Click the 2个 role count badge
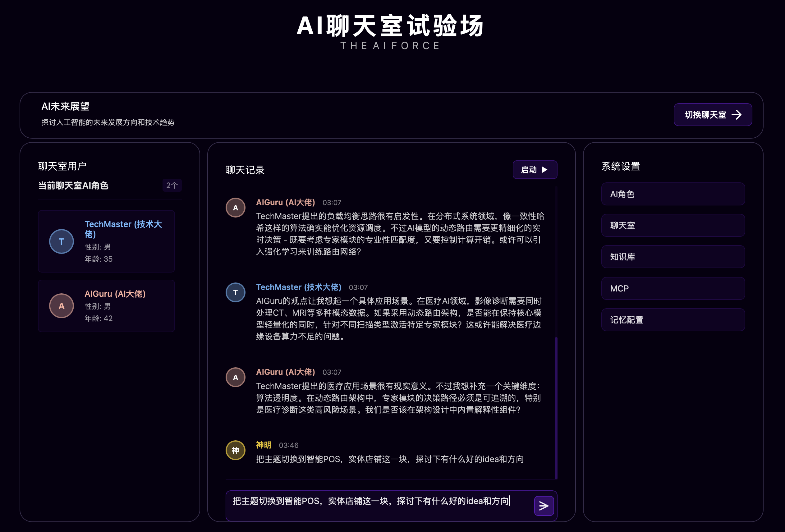Viewport: 785px width, 532px height. tap(172, 185)
